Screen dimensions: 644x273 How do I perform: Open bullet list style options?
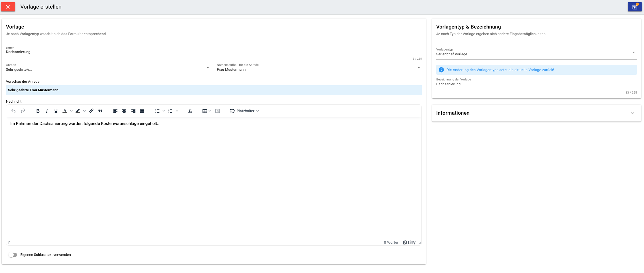(x=164, y=111)
